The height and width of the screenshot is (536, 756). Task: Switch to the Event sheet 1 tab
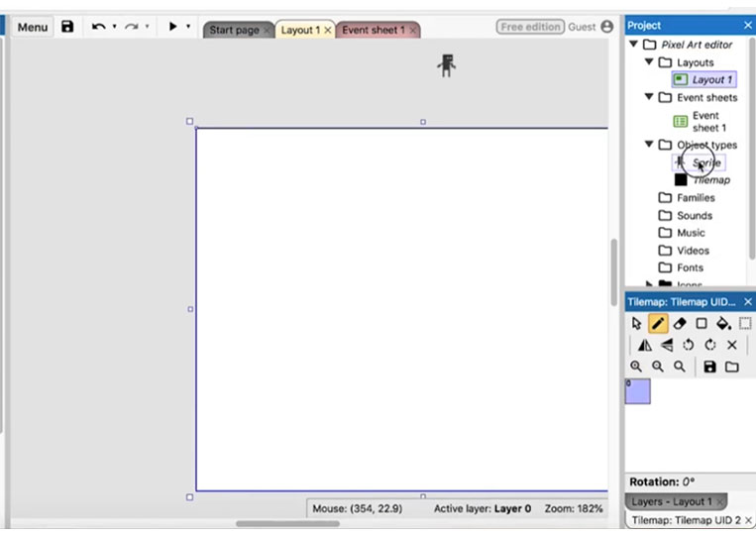point(374,30)
